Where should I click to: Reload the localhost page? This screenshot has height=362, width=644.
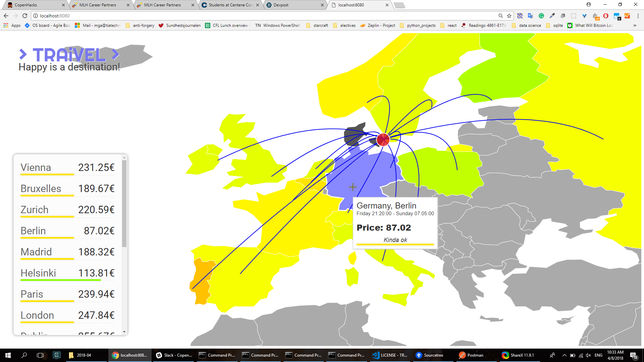(x=25, y=16)
